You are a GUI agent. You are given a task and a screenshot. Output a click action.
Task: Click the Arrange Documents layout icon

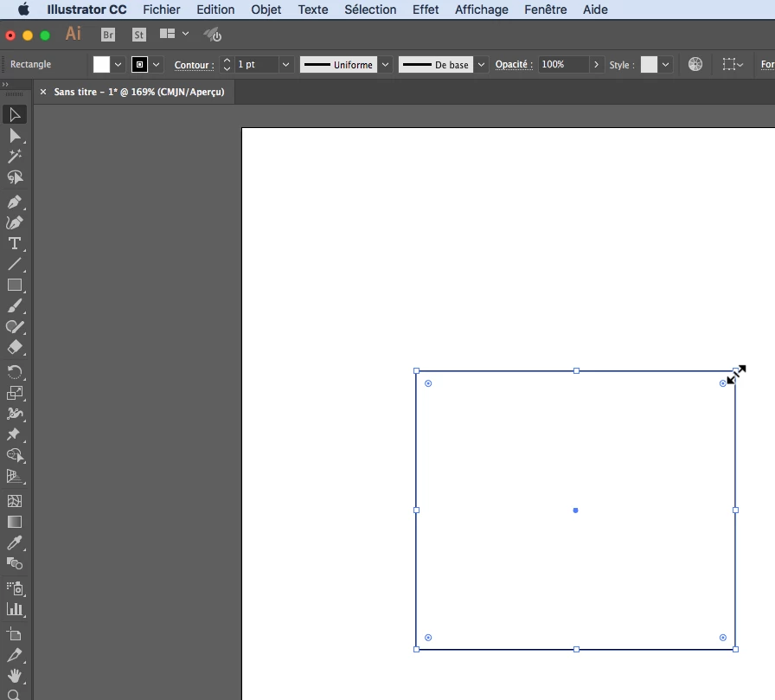click(x=167, y=34)
